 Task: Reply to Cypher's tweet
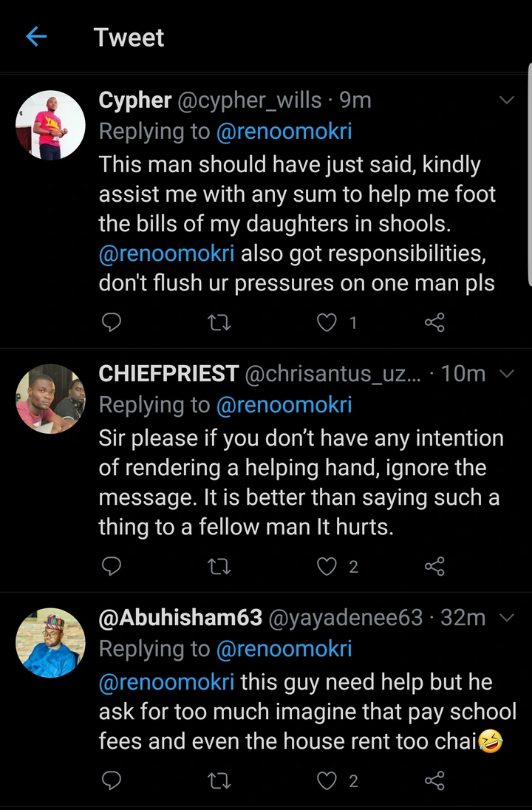tap(111, 322)
